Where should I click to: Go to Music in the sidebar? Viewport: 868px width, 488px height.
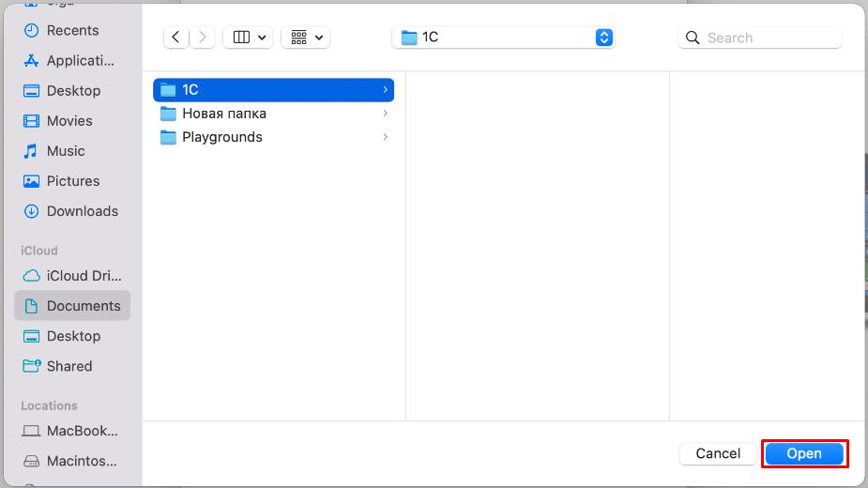[66, 151]
